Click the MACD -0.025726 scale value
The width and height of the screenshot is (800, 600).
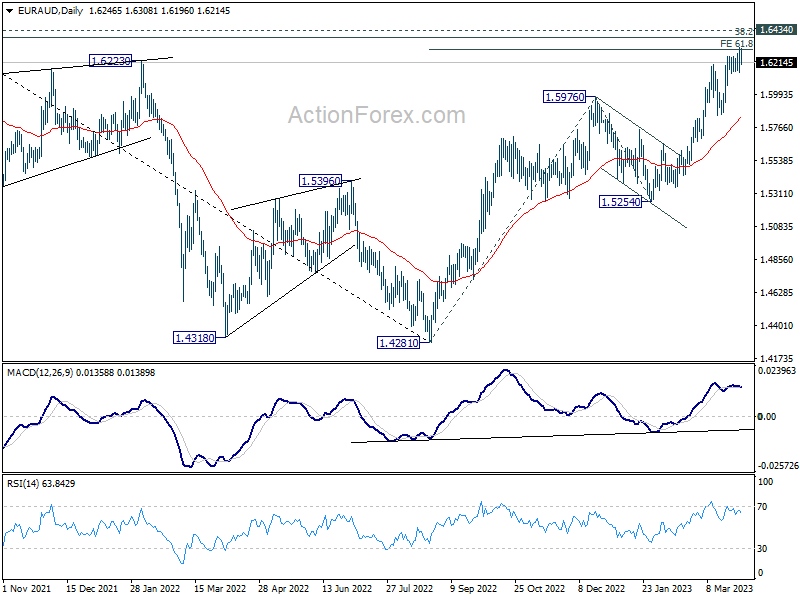[778, 466]
